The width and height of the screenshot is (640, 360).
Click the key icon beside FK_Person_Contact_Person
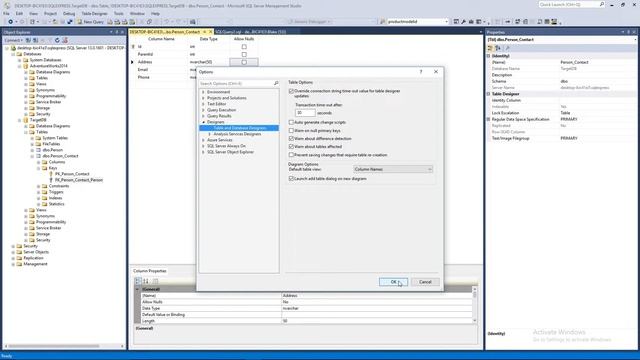[x=51, y=180]
